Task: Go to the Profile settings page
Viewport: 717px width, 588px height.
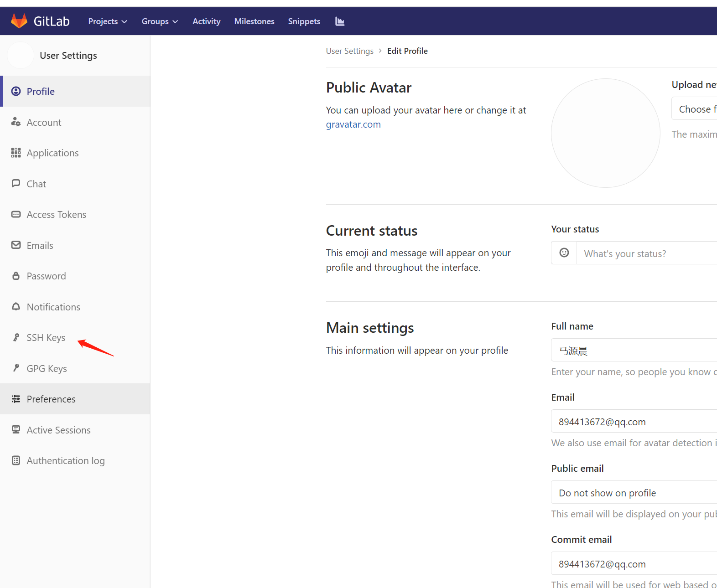Action: point(75,91)
